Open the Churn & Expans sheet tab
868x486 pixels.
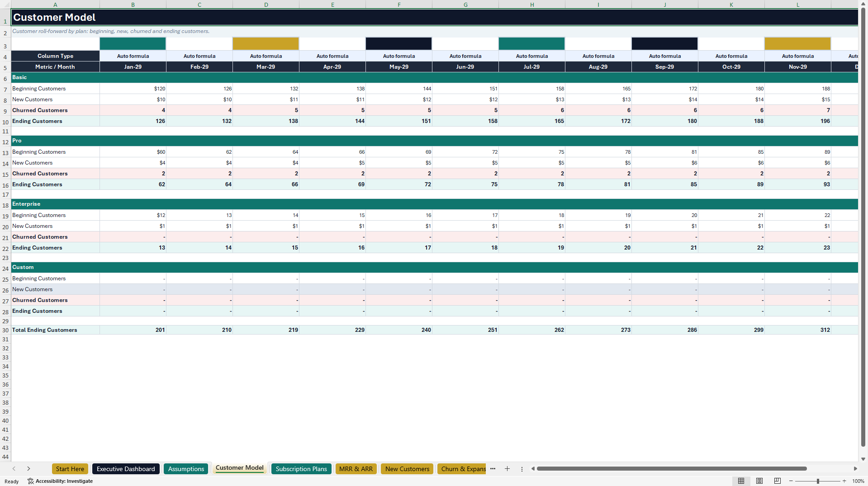tap(462, 469)
